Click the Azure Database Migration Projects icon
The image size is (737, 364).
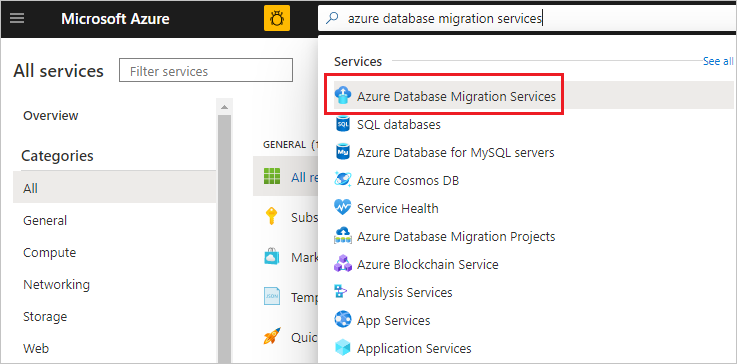coord(343,236)
